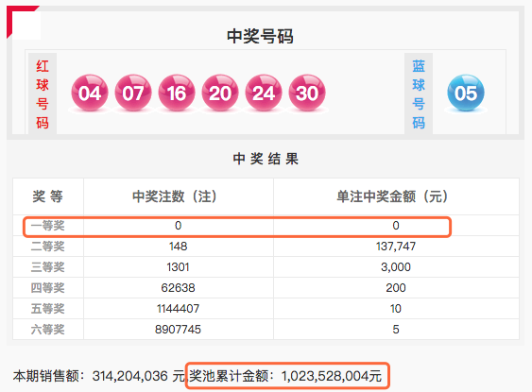
Task: Click the 奖等 column header
Action: click(48, 196)
